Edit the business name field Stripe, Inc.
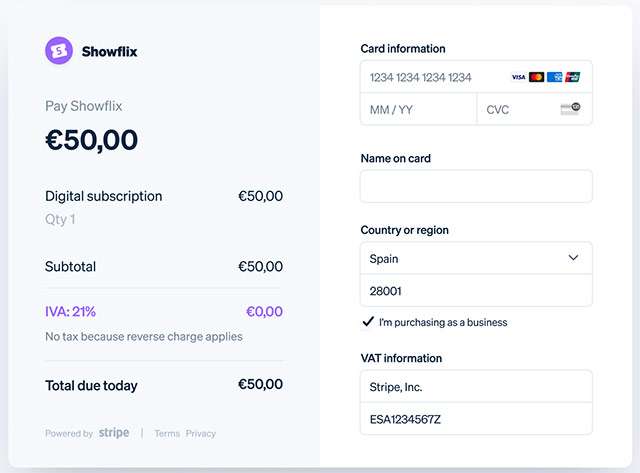Screen dimensions: 640x473 [x=476, y=386]
